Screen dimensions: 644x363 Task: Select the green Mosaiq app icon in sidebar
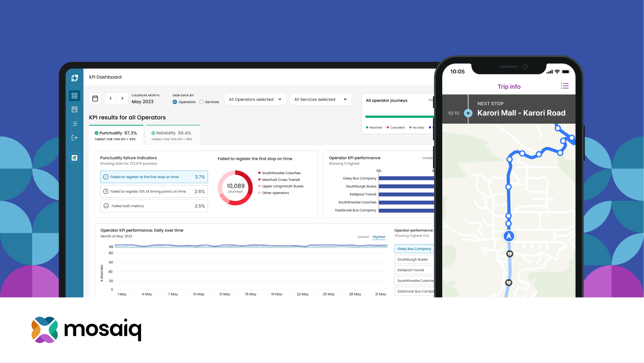pos(74,158)
